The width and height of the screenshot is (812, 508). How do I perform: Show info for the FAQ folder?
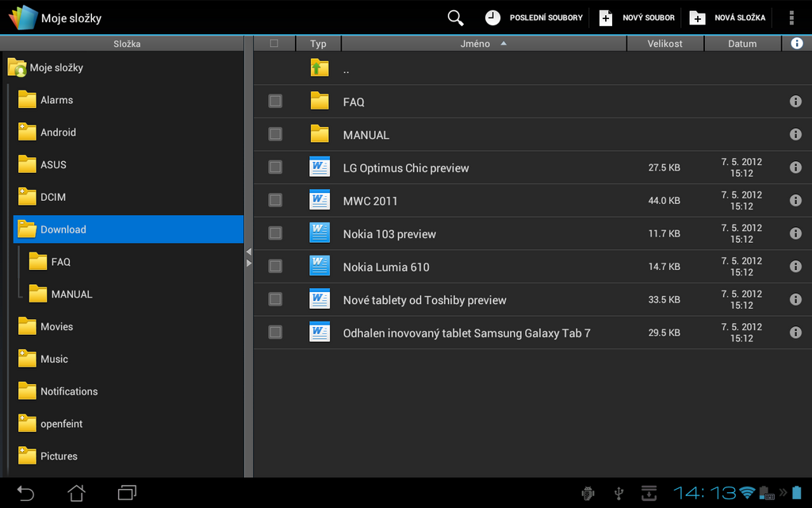pyautogui.click(x=795, y=101)
